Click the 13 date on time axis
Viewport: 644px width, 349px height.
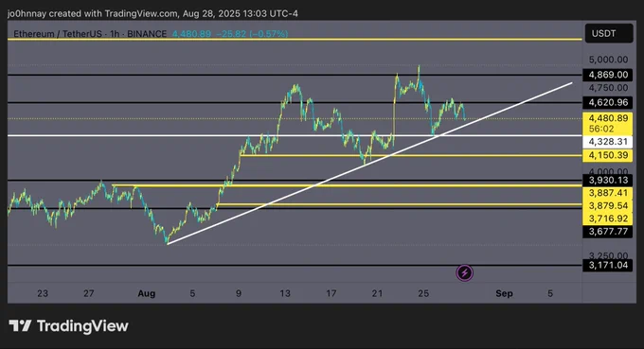(x=285, y=293)
